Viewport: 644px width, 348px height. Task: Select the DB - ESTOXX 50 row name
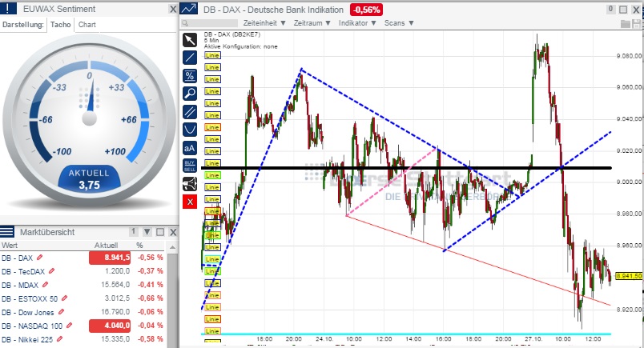click(30, 298)
